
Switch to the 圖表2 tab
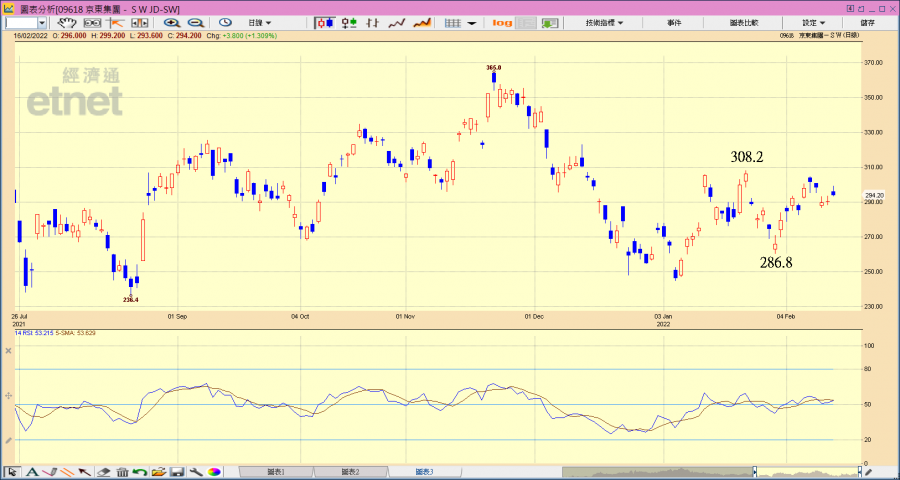pyautogui.click(x=350, y=471)
